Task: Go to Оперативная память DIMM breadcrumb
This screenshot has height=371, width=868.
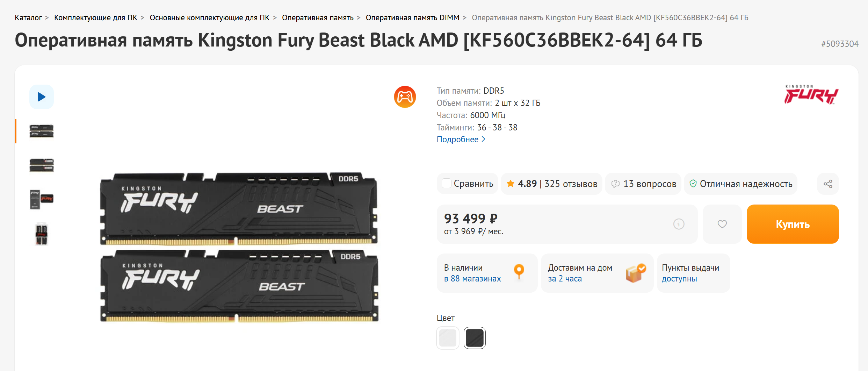Action: click(412, 18)
